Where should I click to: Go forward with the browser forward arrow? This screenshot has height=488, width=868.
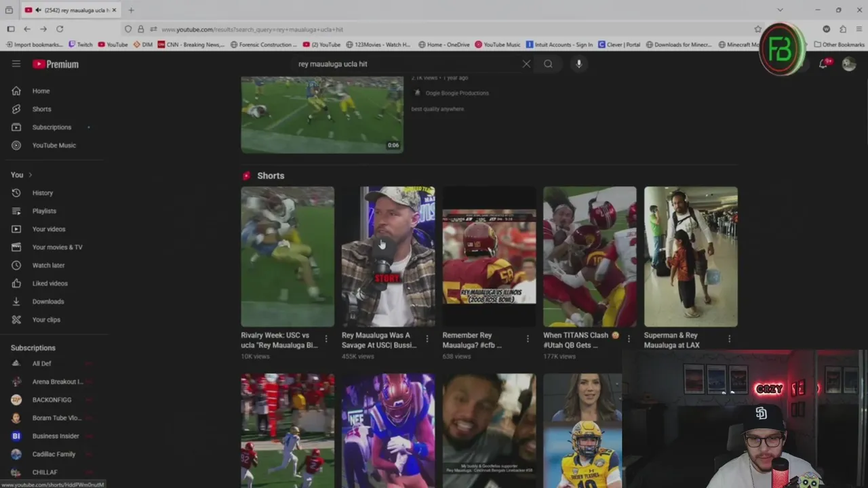coord(43,29)
